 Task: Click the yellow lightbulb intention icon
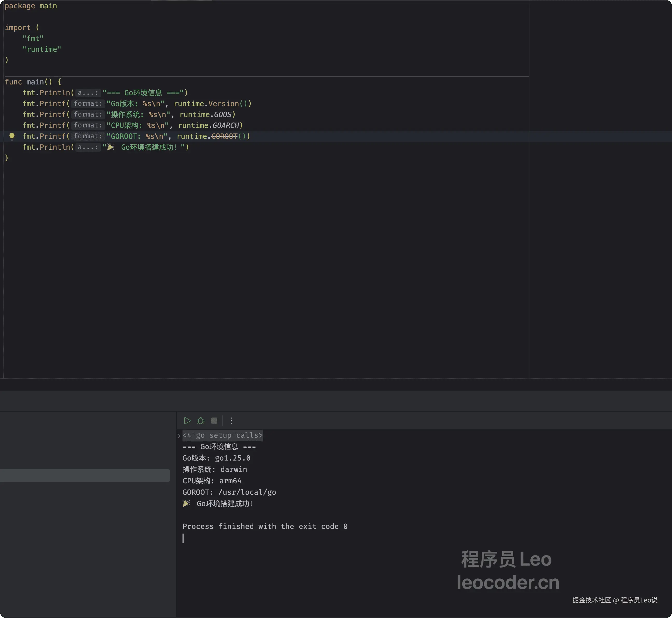(x=12, y=136)
